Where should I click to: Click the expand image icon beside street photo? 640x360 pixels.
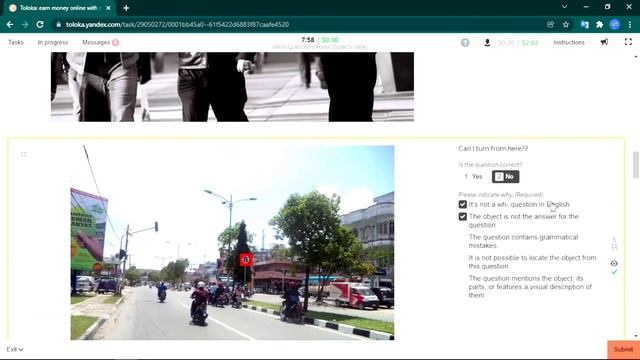click(x=24, y=154)
